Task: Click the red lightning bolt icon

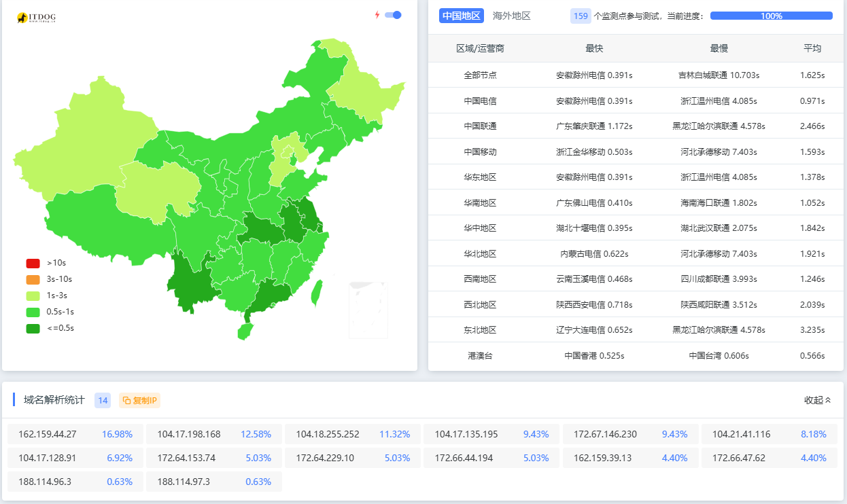Action: coord(377,15)
